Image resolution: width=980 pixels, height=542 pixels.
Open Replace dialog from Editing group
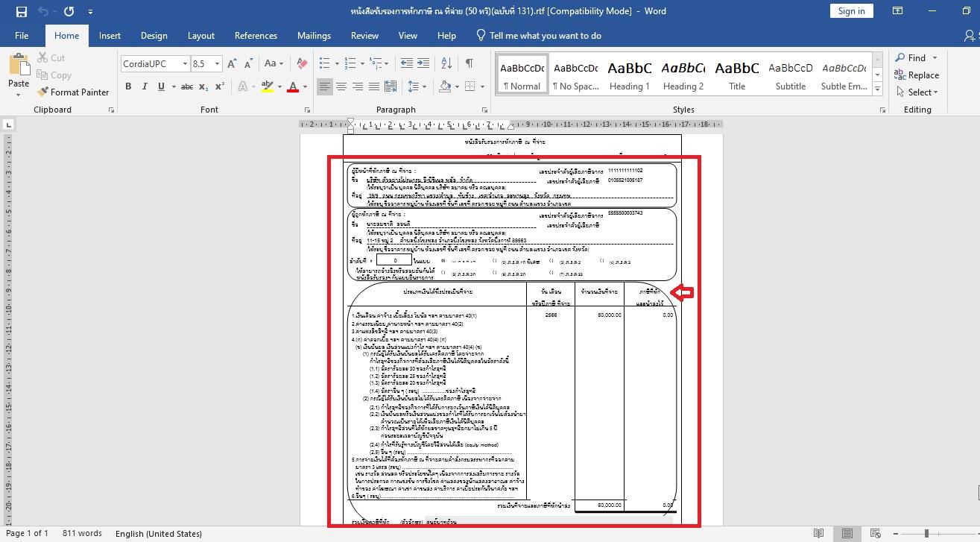point(917,75)
